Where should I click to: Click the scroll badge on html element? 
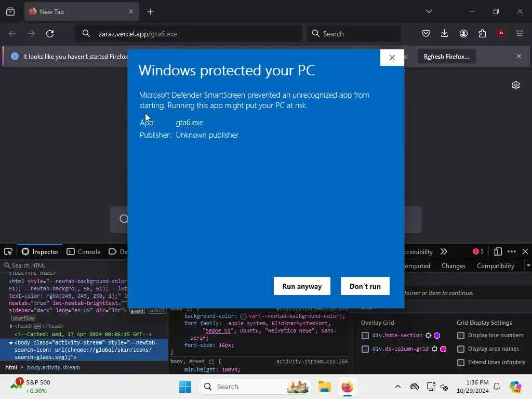click(157, 311)
